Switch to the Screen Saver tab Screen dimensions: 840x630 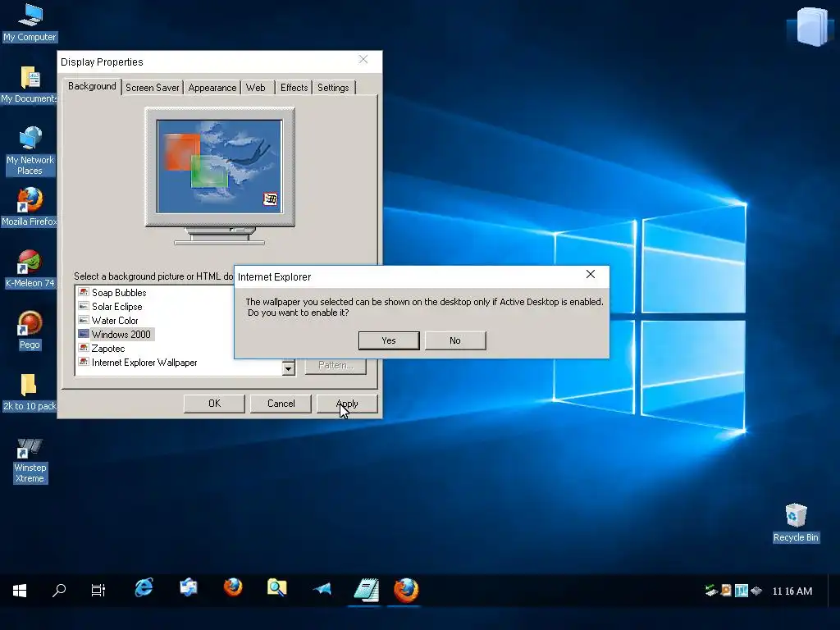(152, 87)
